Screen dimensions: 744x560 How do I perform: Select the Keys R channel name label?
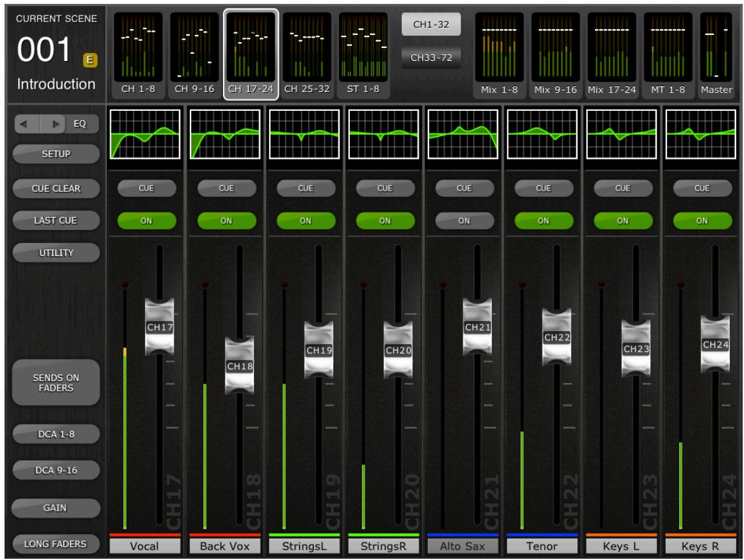(701, 546)
